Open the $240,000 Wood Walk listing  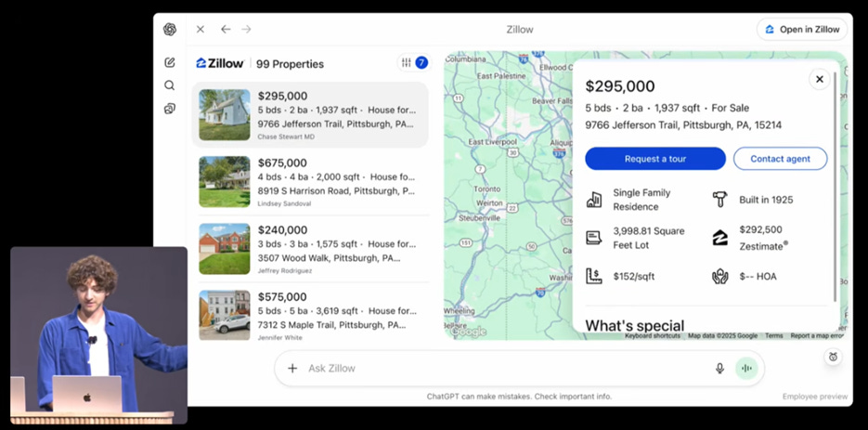pos(310,249)
